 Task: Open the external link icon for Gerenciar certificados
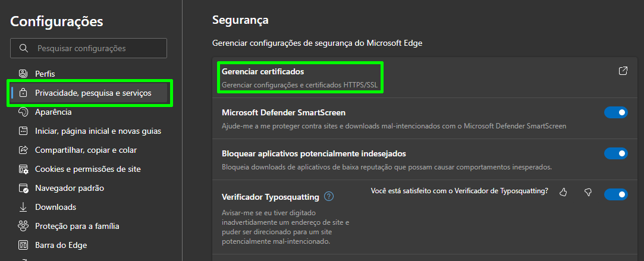(x=623, y=71)
